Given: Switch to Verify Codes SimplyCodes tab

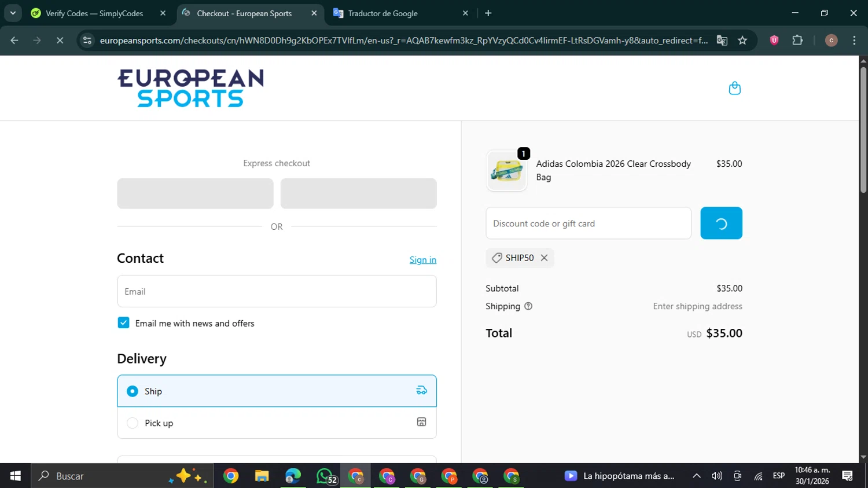Looking at the screenshot, I should 94,13.
